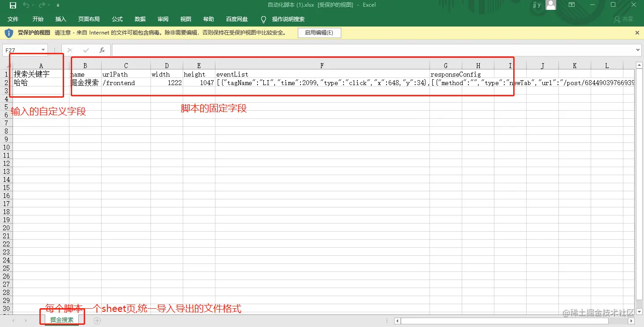
Task: Select column K header
Action: click(x=575, y=66)
